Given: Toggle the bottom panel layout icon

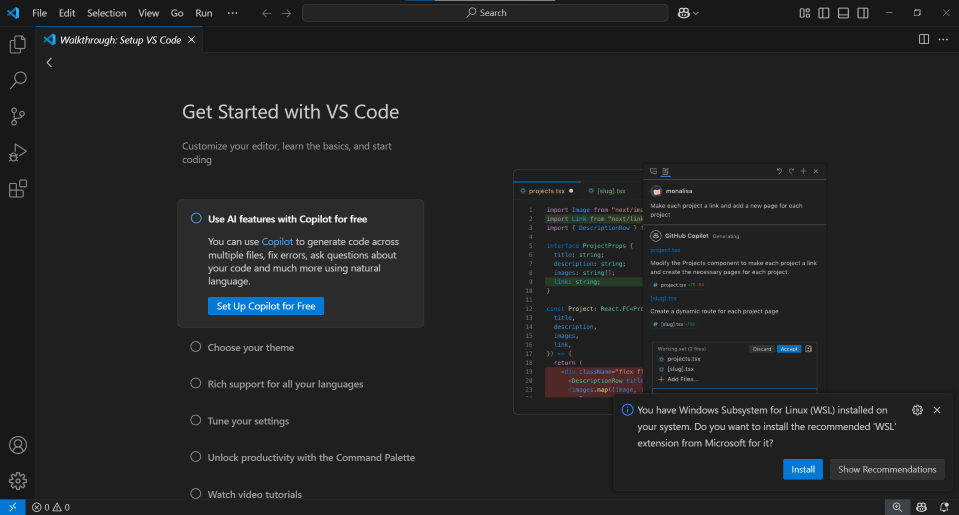Looking at the screenshot, I should (x=843, y=13).
